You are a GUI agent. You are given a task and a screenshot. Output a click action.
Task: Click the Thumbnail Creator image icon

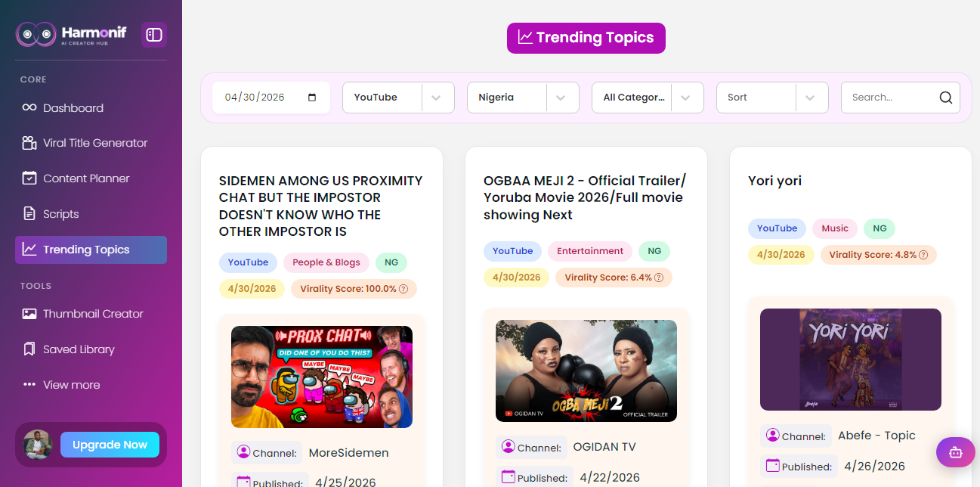click(29, 314)
